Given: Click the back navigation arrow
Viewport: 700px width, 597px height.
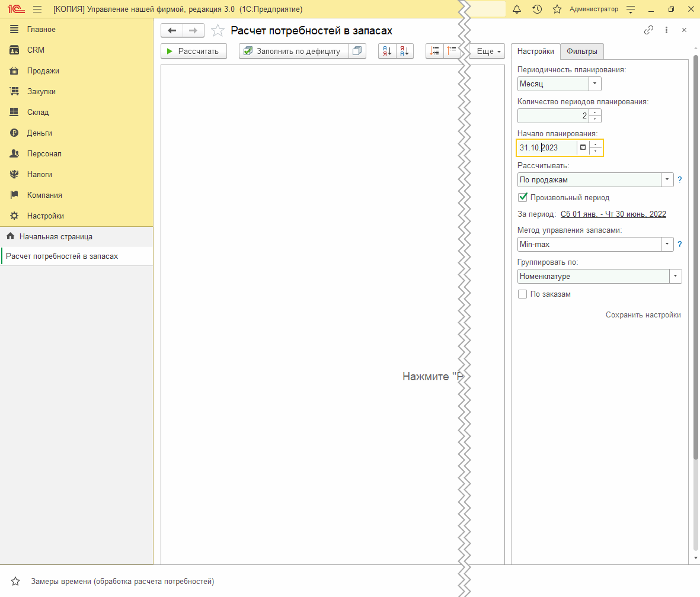Looking at the screenshot, I should 172,31.
